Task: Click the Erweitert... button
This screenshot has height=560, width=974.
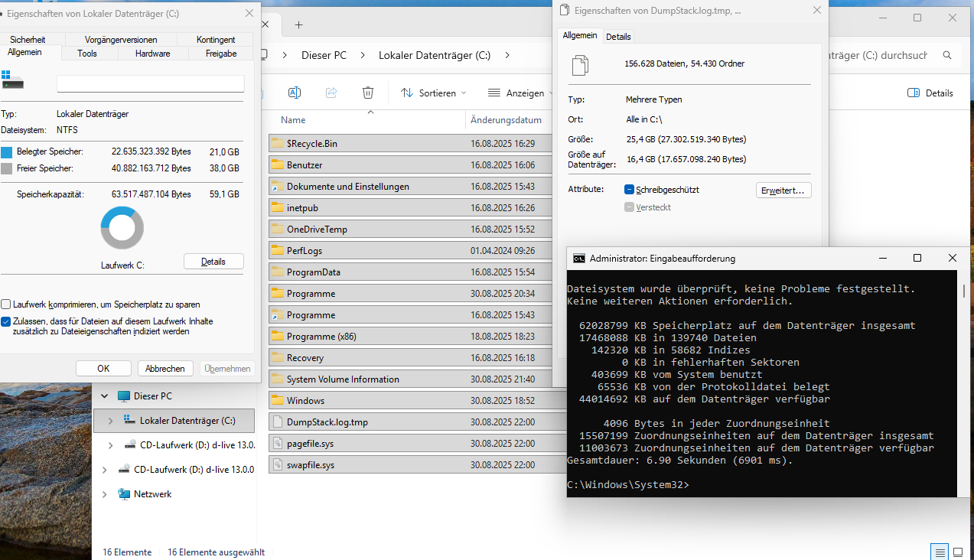Action: click(783, 190)
